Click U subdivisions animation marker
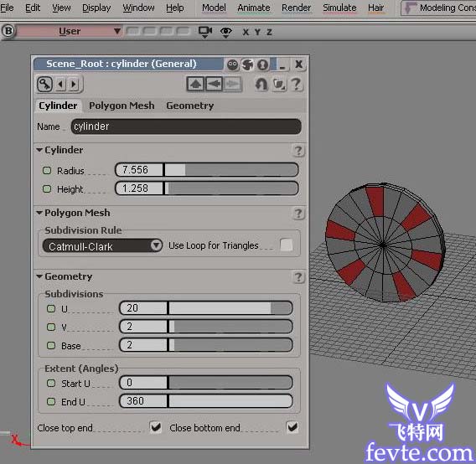Image resolution: width=476 pixels, height=464 pixels. [51, 308]
